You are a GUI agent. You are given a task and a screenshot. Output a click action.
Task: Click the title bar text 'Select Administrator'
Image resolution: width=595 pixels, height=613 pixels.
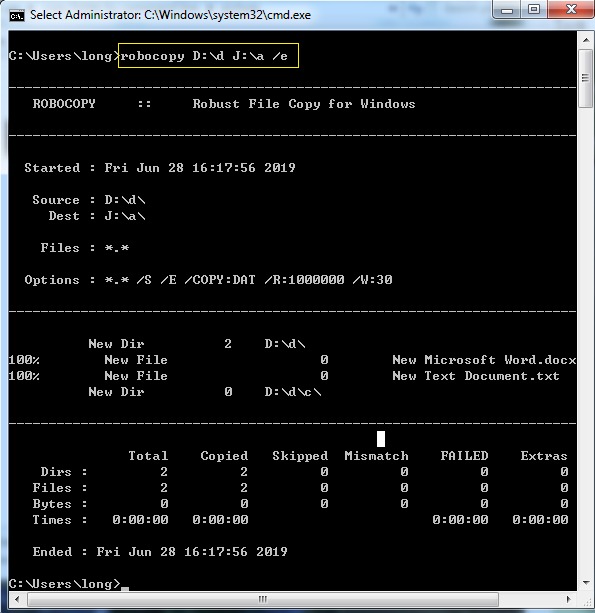click(85, 15)
